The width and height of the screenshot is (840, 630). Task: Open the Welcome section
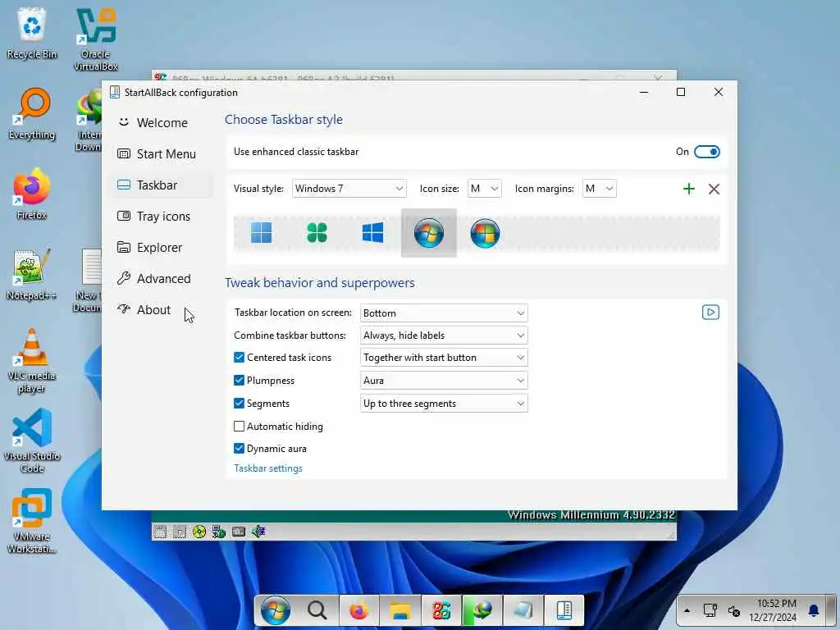click(x=162, y=123)
